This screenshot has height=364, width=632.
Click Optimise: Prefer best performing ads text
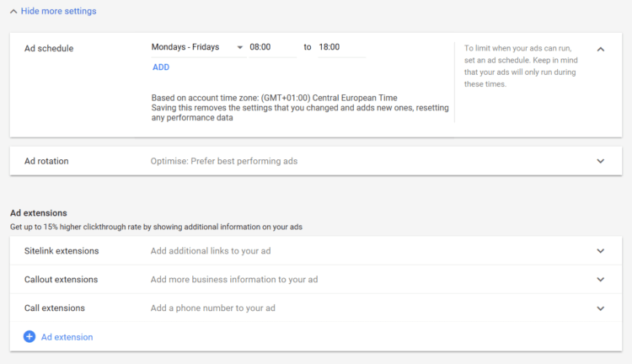pos(223,161)
